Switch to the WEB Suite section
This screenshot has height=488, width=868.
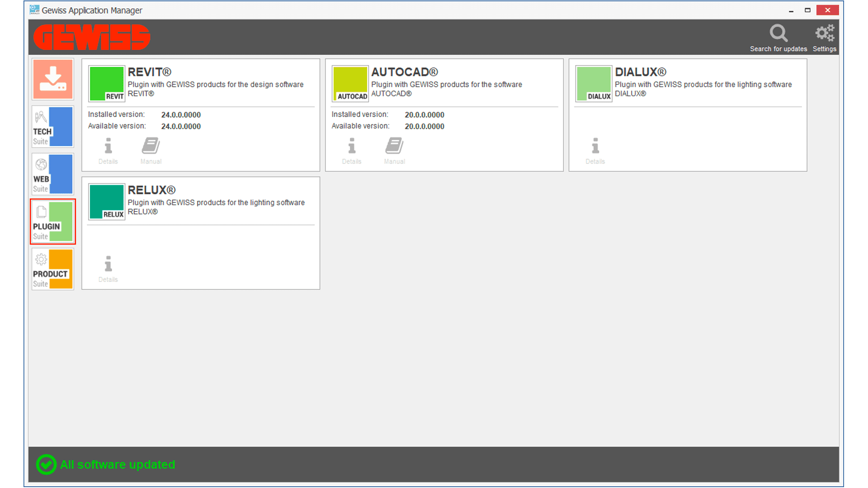53,174
